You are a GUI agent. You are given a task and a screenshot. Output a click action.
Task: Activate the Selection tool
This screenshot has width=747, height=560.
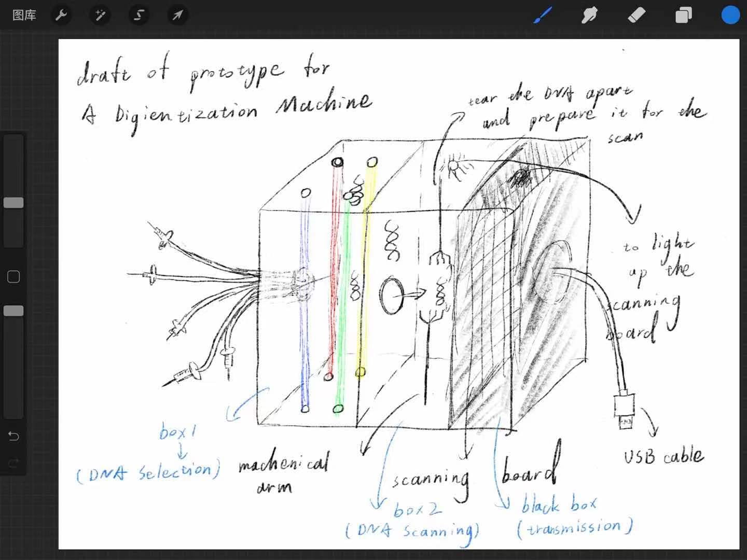139,16
